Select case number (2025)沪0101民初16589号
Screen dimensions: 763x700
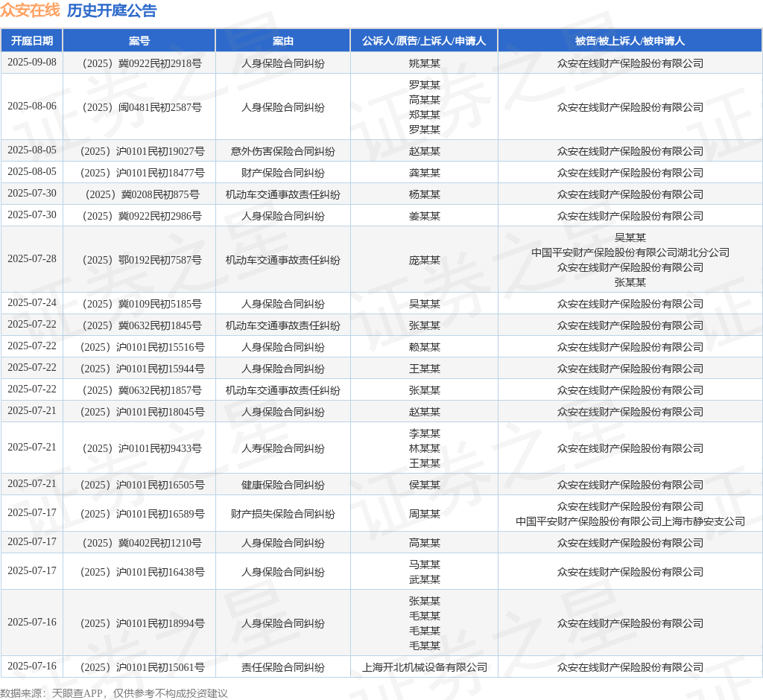pyautogui.click(x=142, y=514)
